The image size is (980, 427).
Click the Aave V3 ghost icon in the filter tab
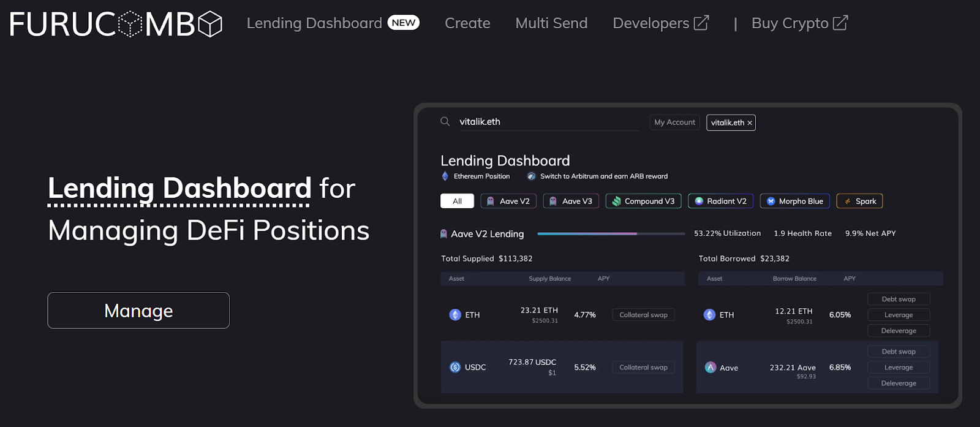coord(553,201)
